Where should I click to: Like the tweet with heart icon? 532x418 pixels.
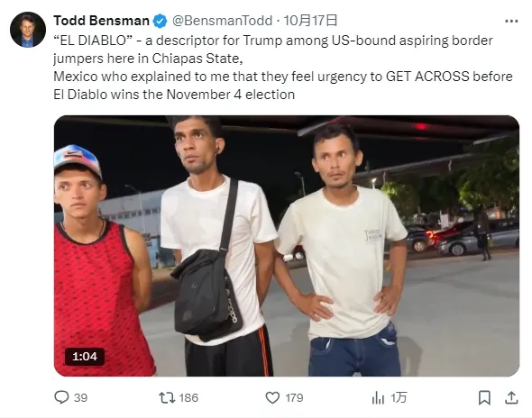[272, 397]
